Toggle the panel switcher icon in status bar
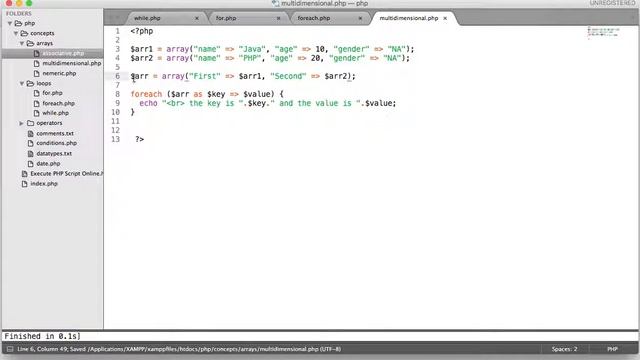The image size is (640, 360). pyautogui.click(x=10, y=349)
